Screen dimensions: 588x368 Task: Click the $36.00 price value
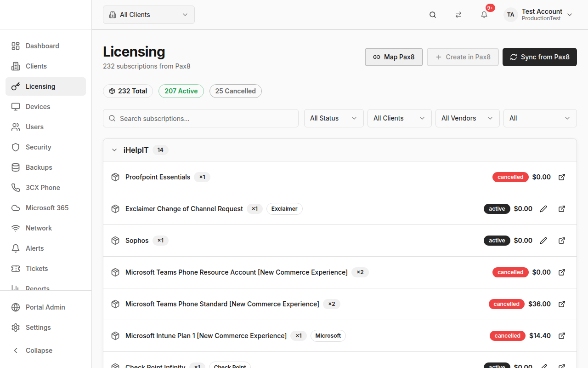click(539, 304)
